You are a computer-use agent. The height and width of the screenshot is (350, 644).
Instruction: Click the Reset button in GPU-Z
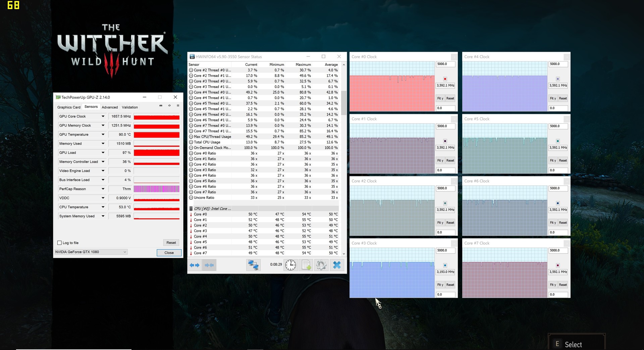coord(171,243)
